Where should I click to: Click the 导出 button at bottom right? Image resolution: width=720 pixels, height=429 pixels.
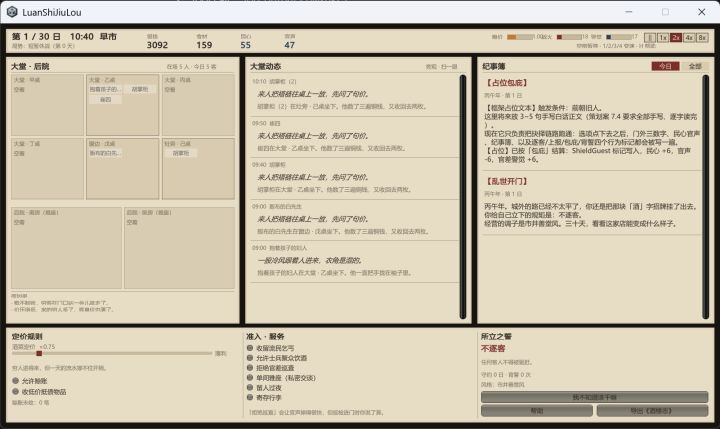pyautogui.click(x=652, y=411)
